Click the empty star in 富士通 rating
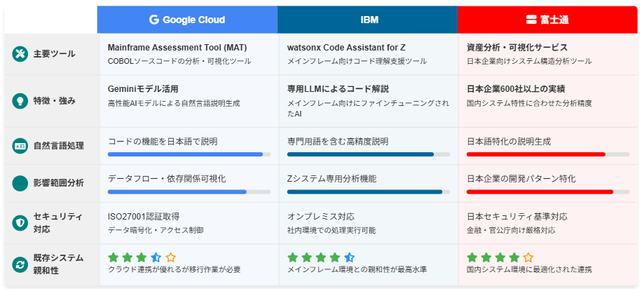644x289 pixels. click(528, 257)
